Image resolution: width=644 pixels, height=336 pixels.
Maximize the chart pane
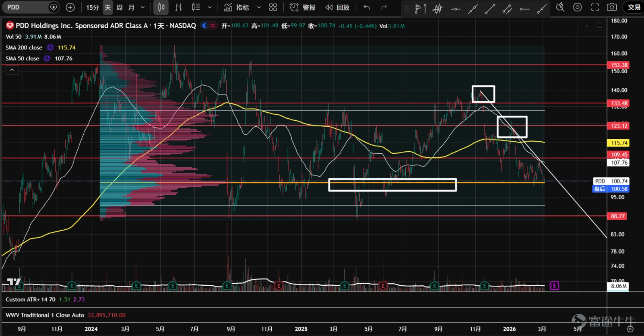click(x=599, y=26)
